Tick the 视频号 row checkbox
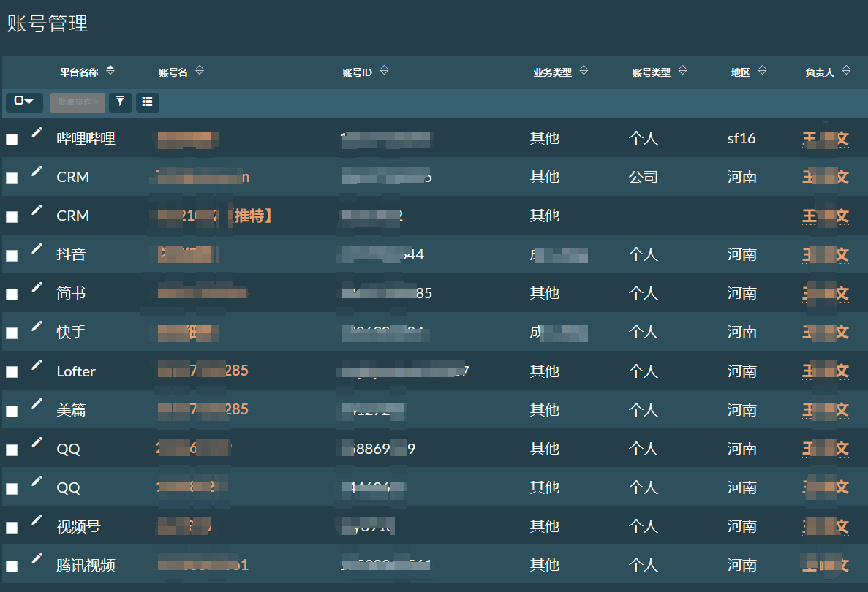Screen dimensions: 868x592 [12, 527]
